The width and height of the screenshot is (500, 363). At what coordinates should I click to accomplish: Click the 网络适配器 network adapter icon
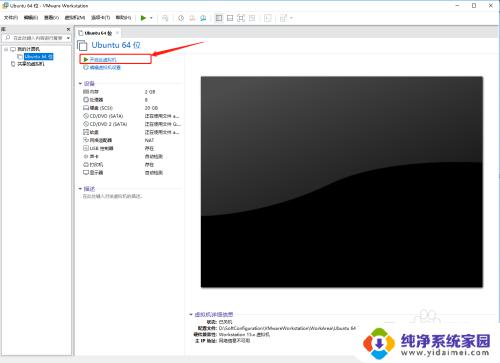pos(86,140)
